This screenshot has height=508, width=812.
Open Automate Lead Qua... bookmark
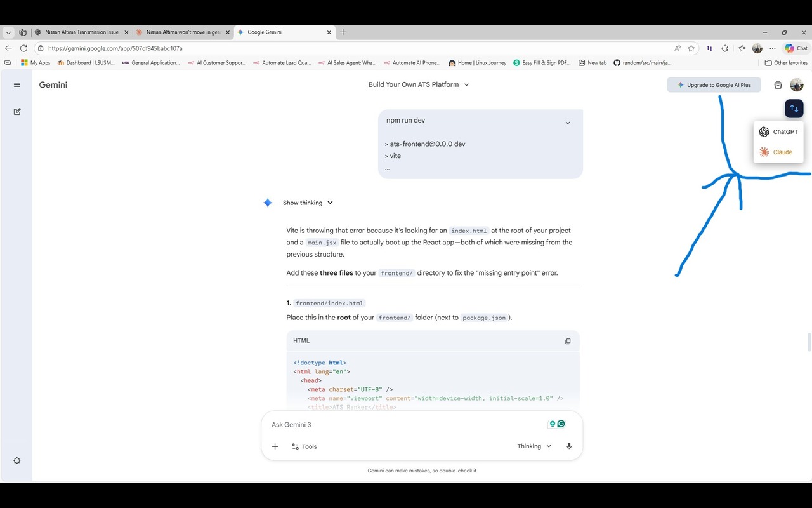tap(282, 63)
